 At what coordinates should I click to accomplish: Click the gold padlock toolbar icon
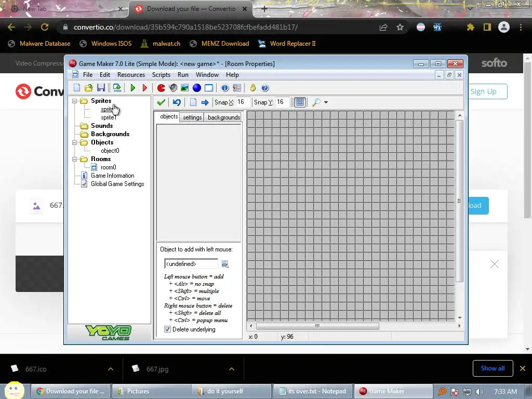coord(253,88)
